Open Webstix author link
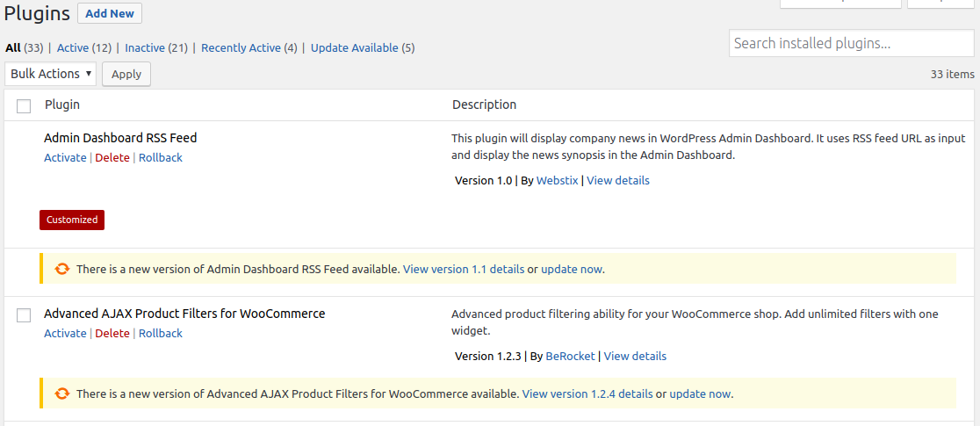 (558, 181)
